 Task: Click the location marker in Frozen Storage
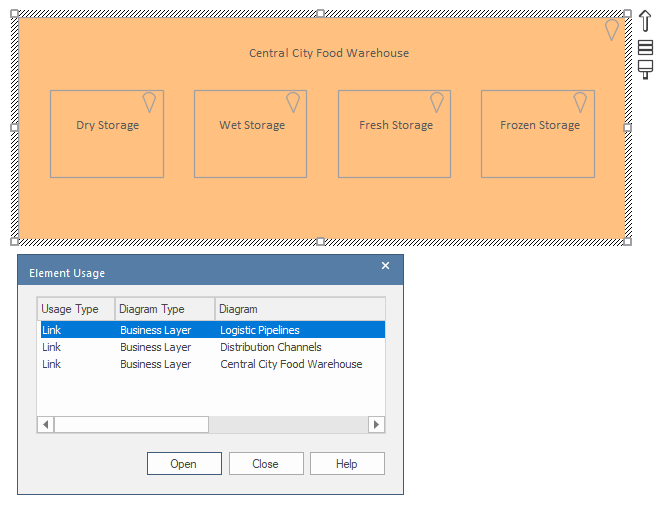coord(580,102)
